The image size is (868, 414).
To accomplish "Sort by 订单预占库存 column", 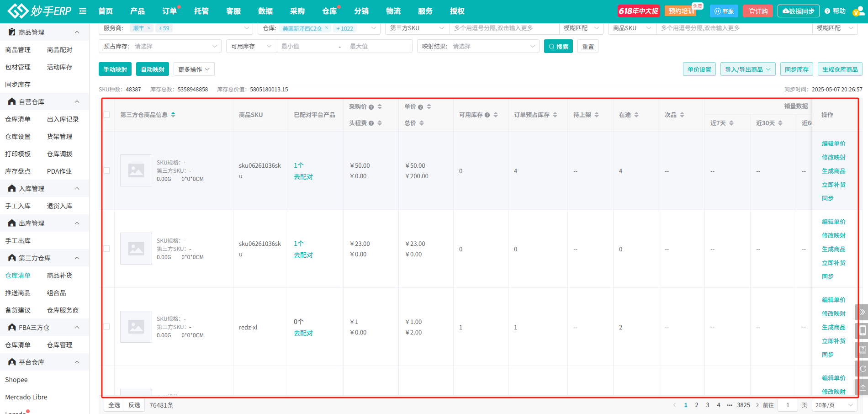I will point(555,115).
